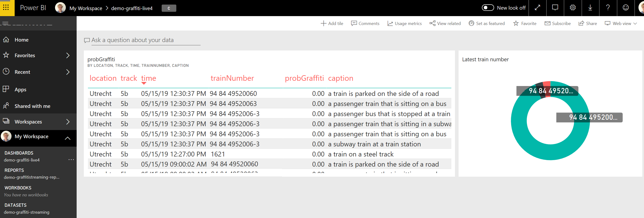Open the settings gear icon
Screen dimensions: 644x218
[573, 8]
